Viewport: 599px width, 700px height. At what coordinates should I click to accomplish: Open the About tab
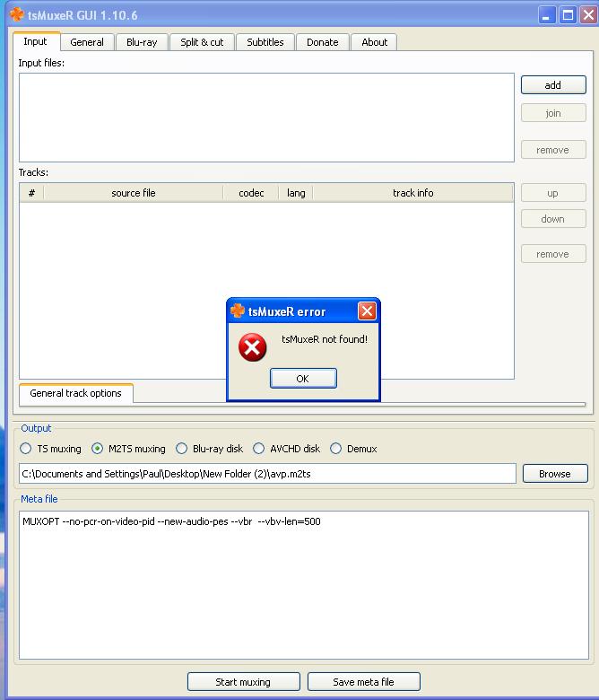pyautogui.click(x=374, y=42)
